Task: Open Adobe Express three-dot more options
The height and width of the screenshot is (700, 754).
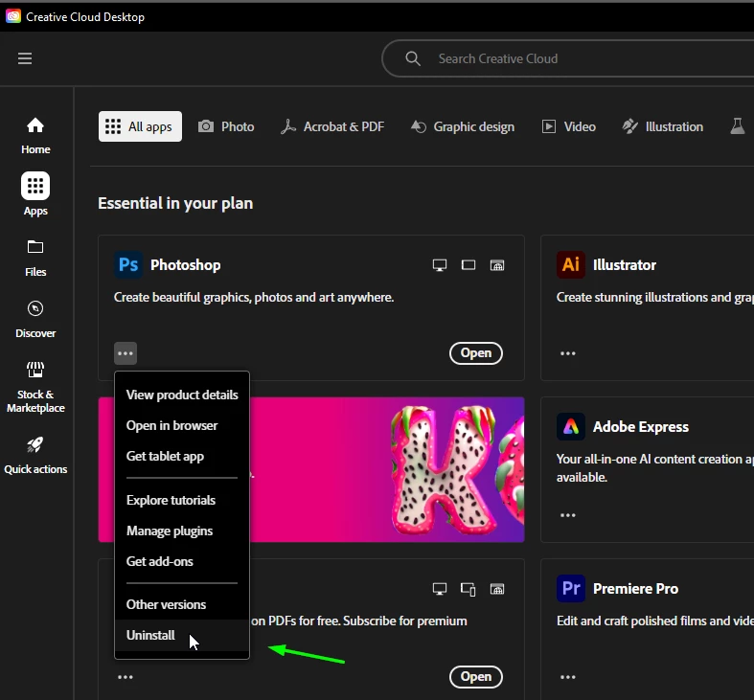Action: (x=568, y=515)
